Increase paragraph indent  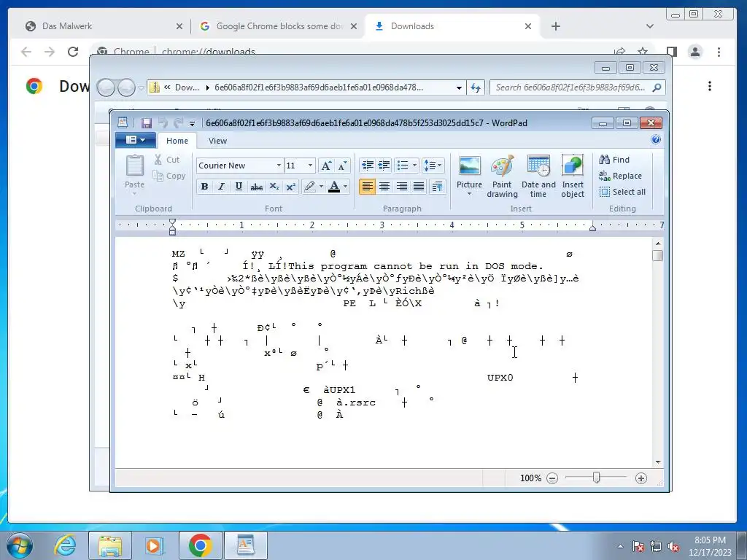[384, 166]
